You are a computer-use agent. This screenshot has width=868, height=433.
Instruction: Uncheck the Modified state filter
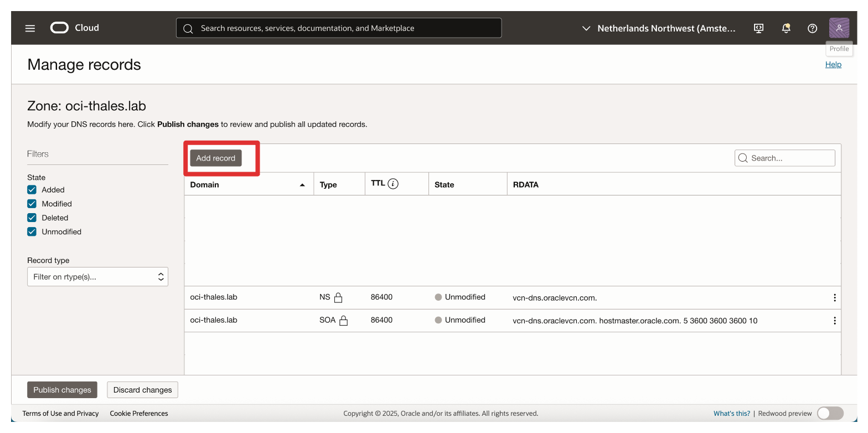click(x=32, y=204)
